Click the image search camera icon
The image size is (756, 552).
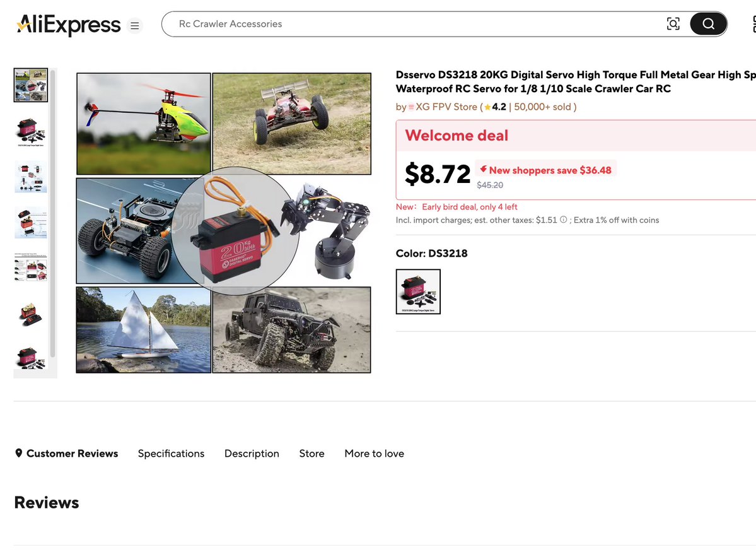coord(673,23)
